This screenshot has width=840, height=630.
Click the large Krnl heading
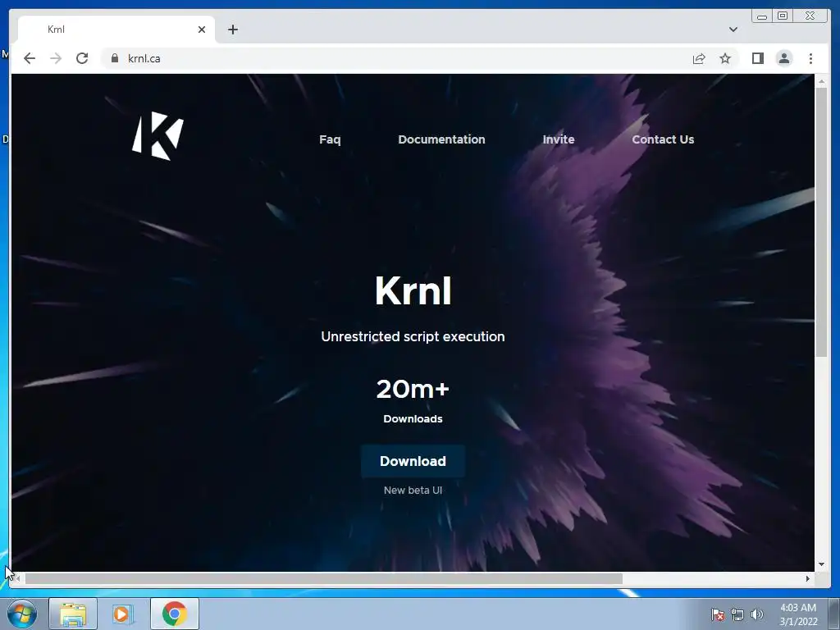point(413,291)
